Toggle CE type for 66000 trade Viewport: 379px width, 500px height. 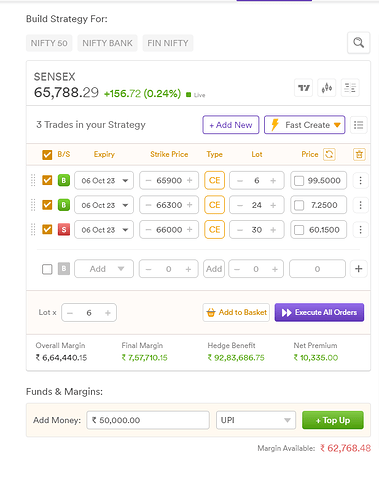[x=214, y=230]
